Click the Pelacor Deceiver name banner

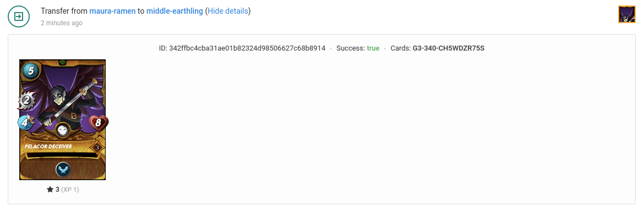tap(48, 146)
